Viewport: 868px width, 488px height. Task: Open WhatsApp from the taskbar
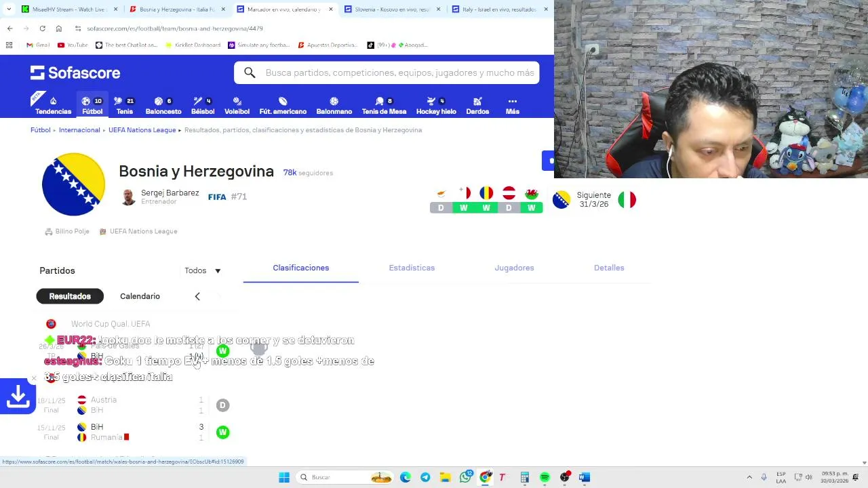click(x=465, y=477)
